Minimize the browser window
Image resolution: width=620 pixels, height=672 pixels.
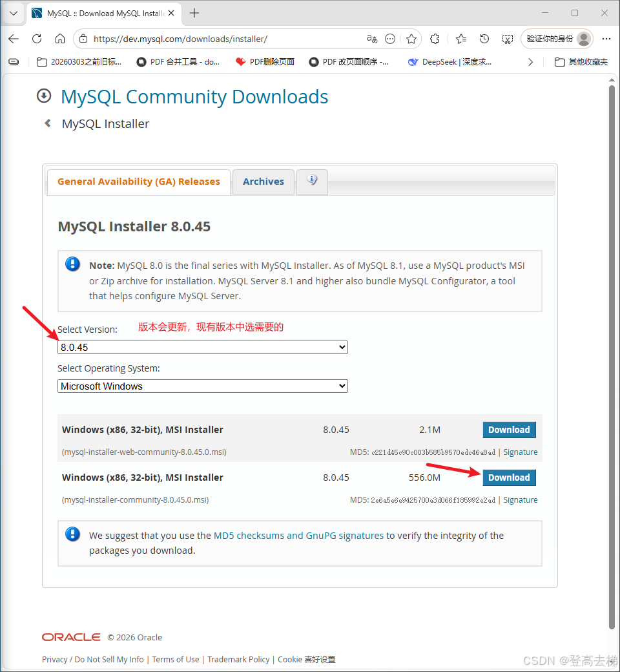tap(545, 14)
